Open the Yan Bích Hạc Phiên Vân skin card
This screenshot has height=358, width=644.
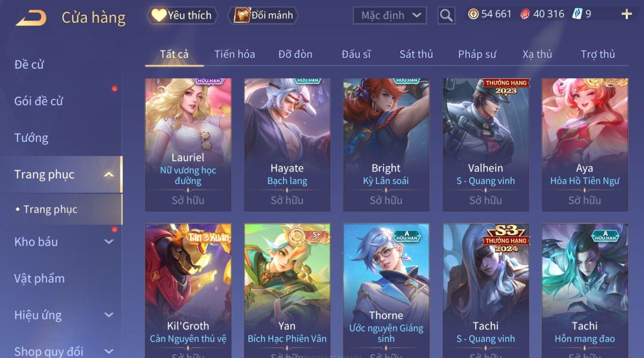click(x=287, y=291)
